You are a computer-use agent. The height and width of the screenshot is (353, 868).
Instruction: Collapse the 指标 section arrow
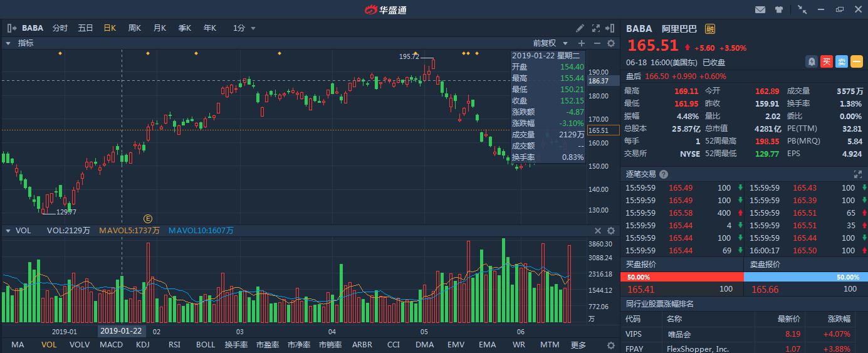point(8,43)
